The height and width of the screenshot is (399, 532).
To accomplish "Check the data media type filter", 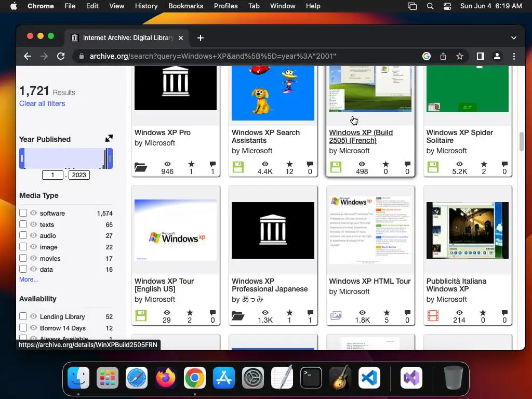I will click(x=23, y=270).
